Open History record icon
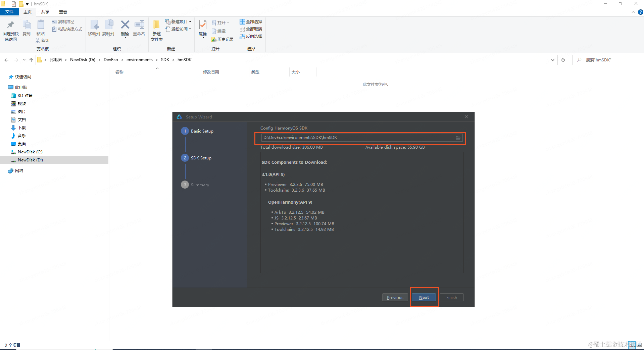Image resolution: width=644 pixels, height=350 pixels. [214, 40]
